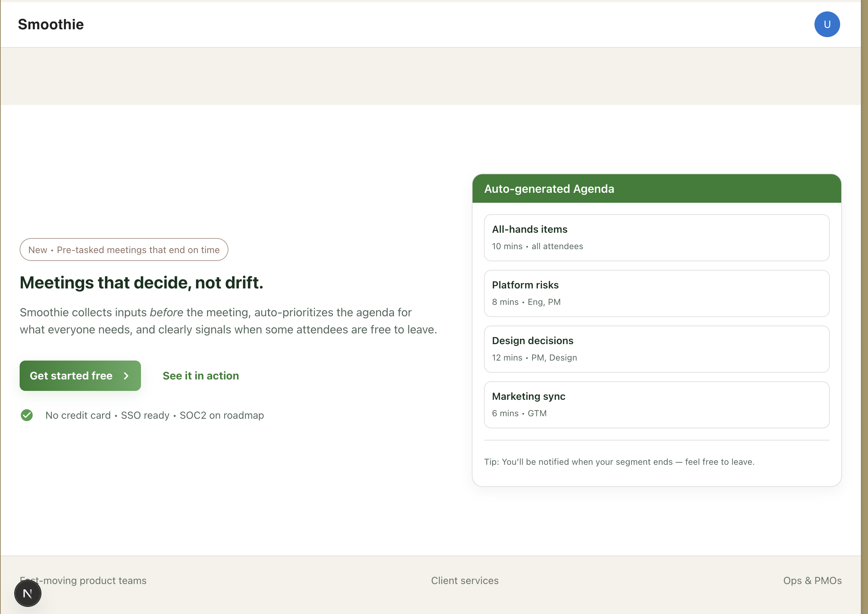The height and width of the screenshot is (614, 868).
Task: Click Ops & PMOs label
Action: pyautogui.click(x=812, y=580)
